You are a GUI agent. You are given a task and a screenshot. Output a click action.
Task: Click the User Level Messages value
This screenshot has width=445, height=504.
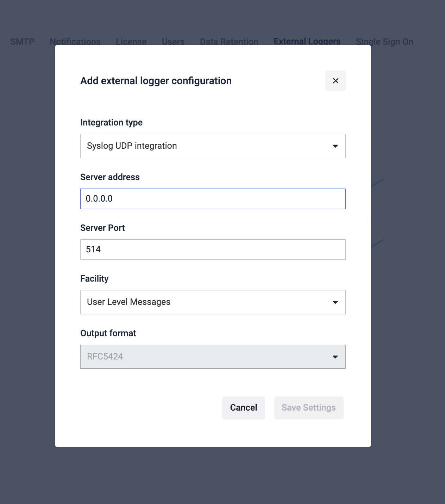(129, 302)
